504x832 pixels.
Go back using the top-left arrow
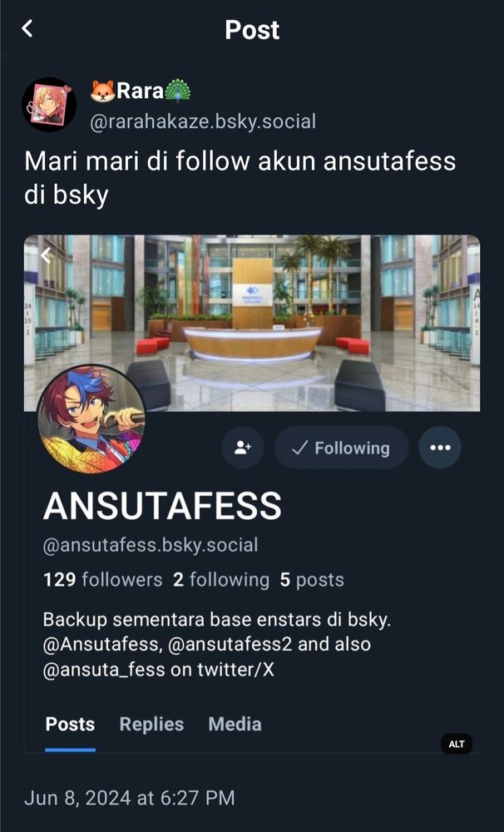pyautogui.click(x=27, y=28)
